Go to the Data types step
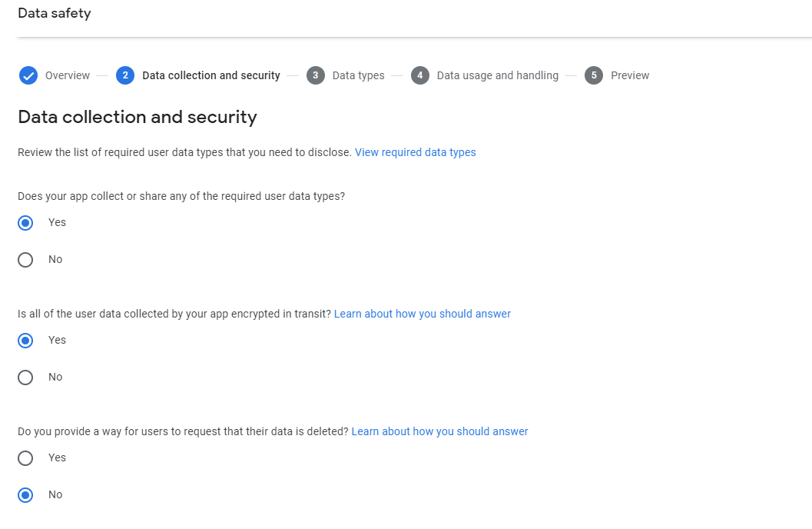 pos(358,75)
